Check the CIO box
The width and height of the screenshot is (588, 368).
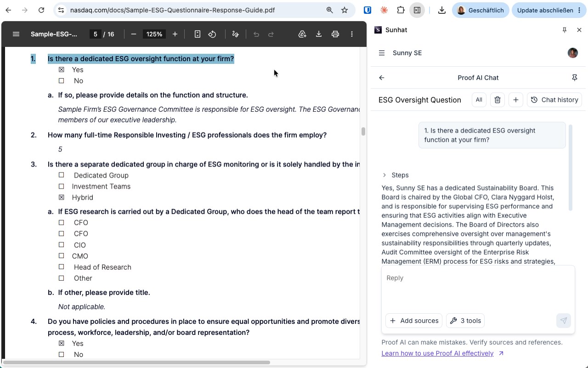tap(62, 245)
